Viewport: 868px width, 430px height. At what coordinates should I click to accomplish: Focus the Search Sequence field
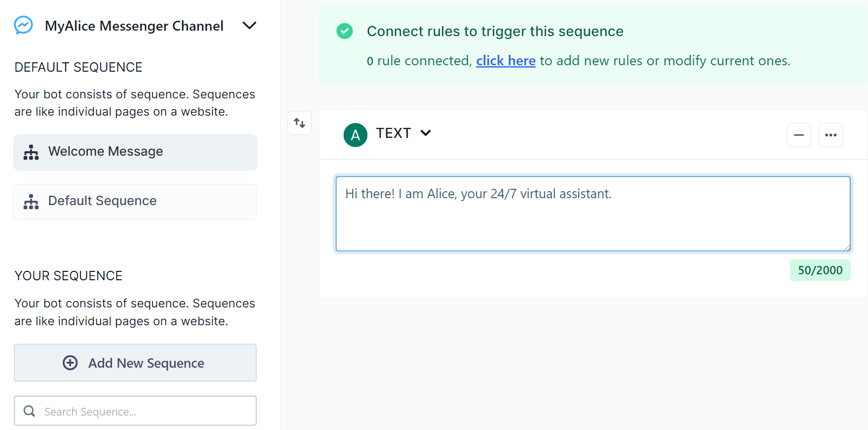[x=143, y=411]
